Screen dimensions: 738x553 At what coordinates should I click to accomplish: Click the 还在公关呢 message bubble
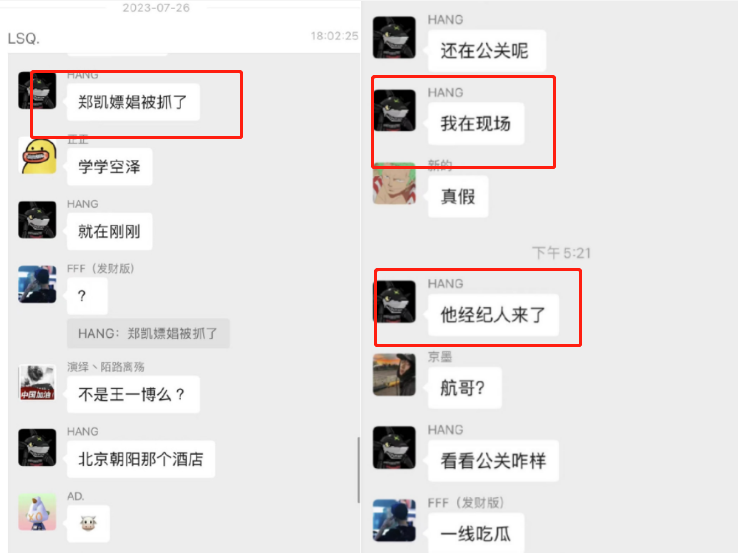[487, 50]
